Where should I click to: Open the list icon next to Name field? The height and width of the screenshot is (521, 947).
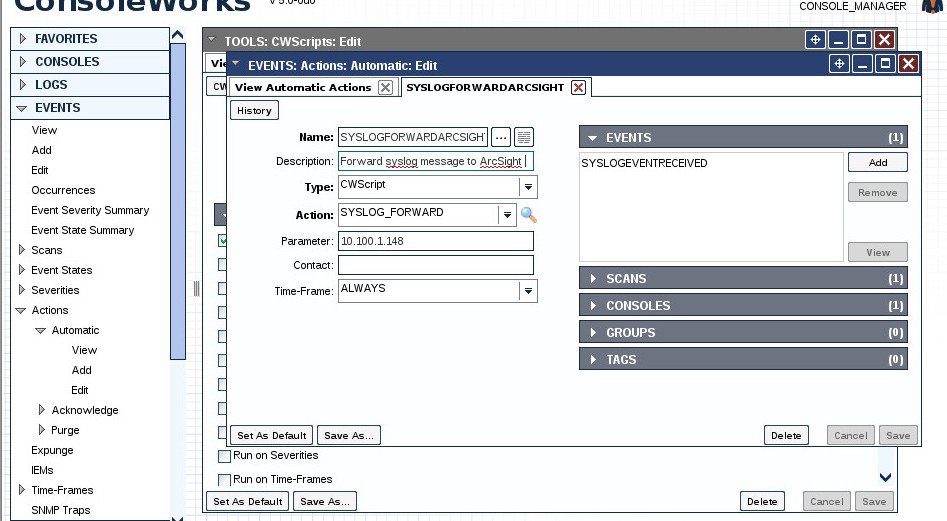click(x=523, y=137)
